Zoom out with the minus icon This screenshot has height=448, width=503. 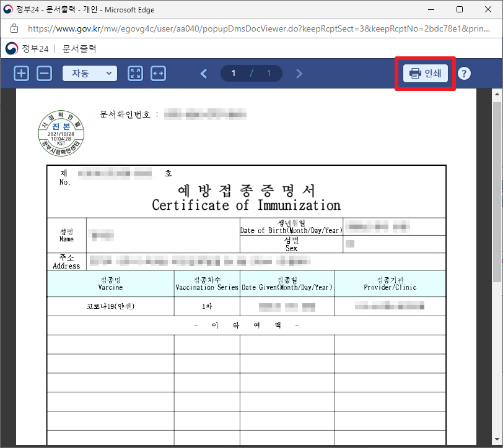44,74
